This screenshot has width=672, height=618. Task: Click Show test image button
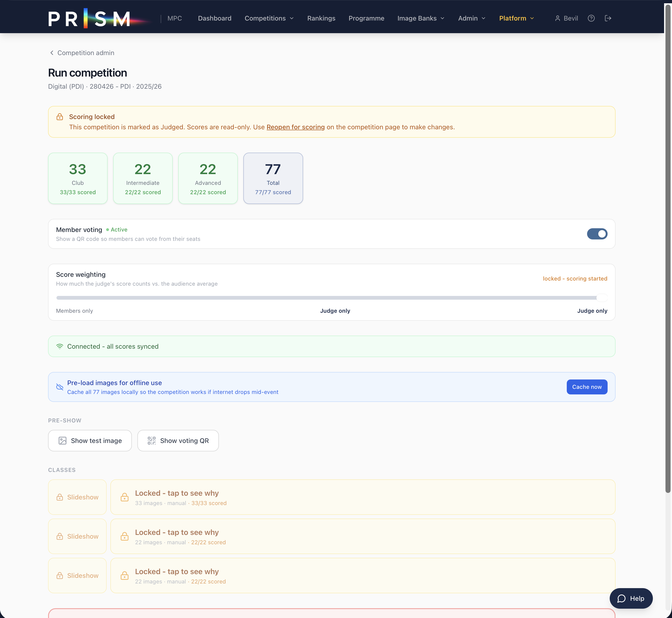coord(90,441)
